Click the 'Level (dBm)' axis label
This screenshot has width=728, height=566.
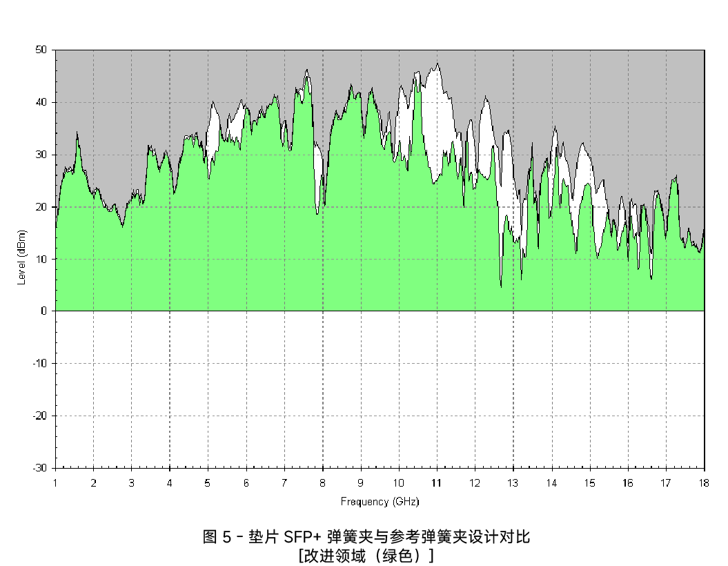22,257
